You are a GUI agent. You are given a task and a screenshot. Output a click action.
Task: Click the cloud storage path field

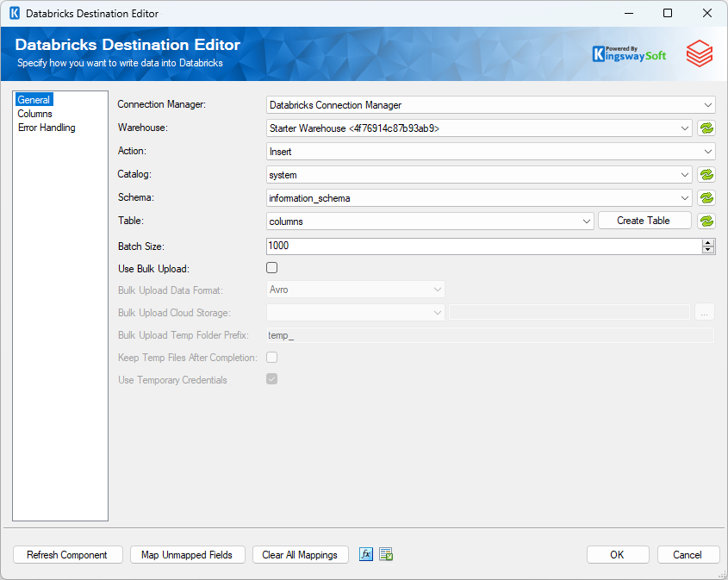pyautogui.click(x=569, y=313)
